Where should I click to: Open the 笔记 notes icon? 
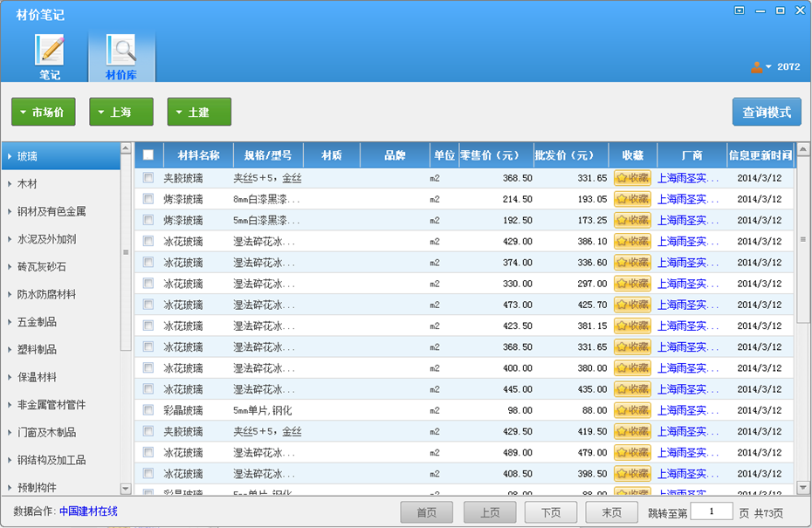tap(50, 50)
